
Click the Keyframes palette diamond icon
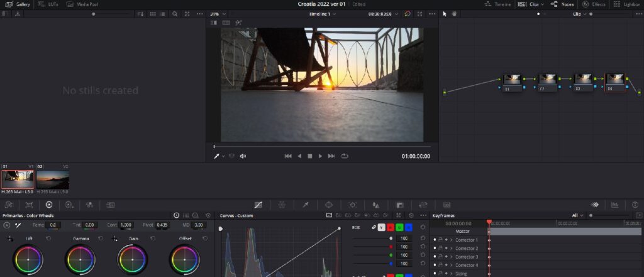click(x=594, y=205)
